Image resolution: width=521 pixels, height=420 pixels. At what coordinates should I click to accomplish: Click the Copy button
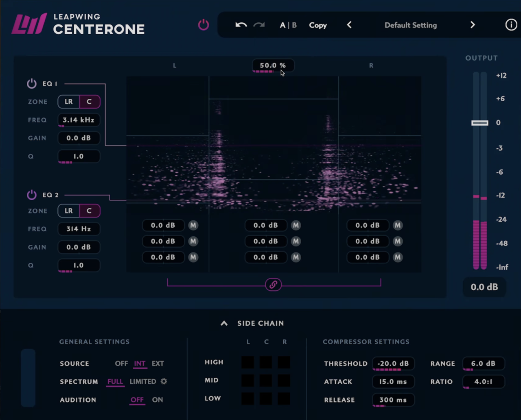click(x=318, y=25)
